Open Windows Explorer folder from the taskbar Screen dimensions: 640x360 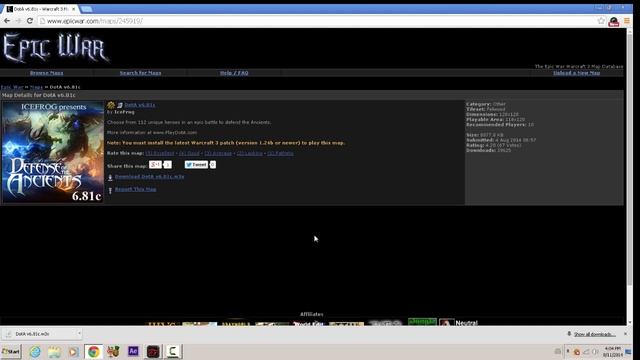click(x=54, y=351)
